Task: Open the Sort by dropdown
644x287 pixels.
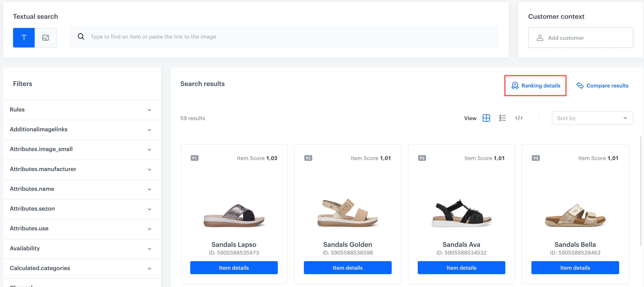Action: [x=592, y=118]
